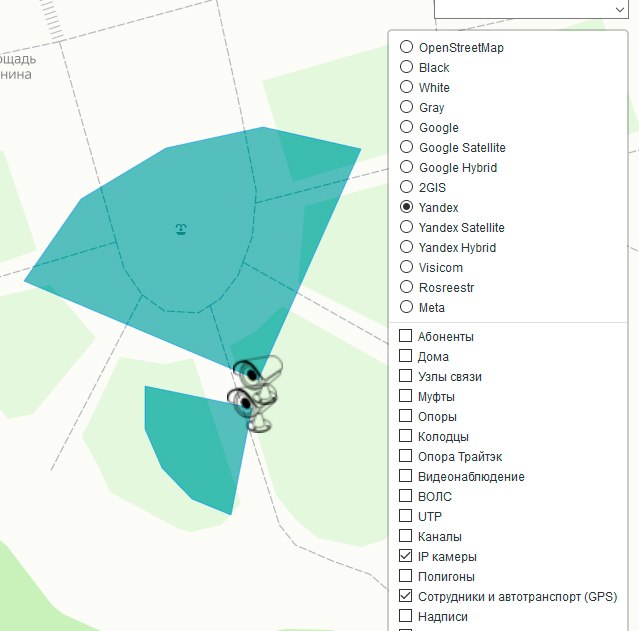Enable the Узлы связи overlay
Image resolution: width=639 pixels, height=631 pixels.
tap(405, 375)
